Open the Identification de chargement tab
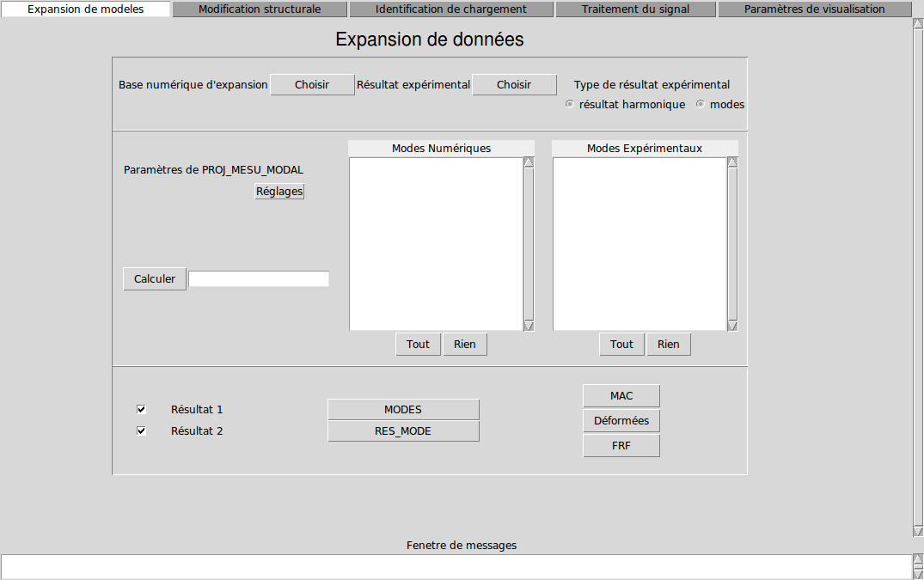The height and width of the screenshot is (580, 924). click(x=450, y=9)
